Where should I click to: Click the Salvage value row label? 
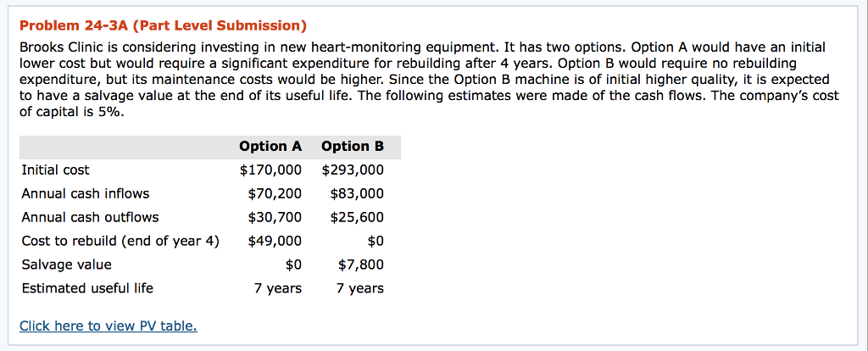coord(66,265)
